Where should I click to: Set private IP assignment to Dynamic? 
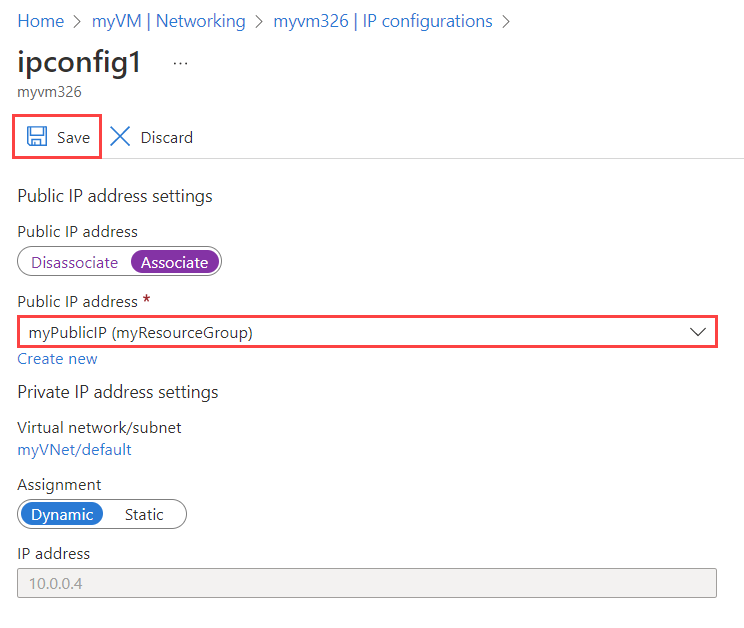[x=62, y=515]
